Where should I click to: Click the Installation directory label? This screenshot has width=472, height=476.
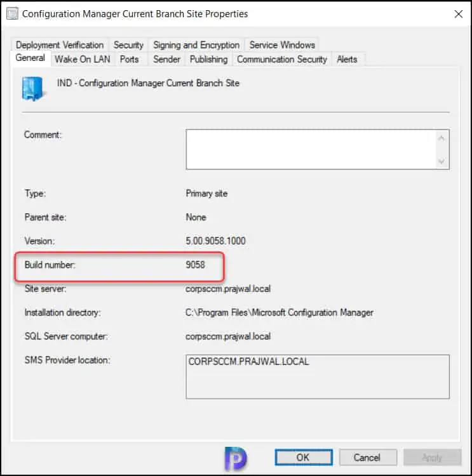[x=62, y=312]
